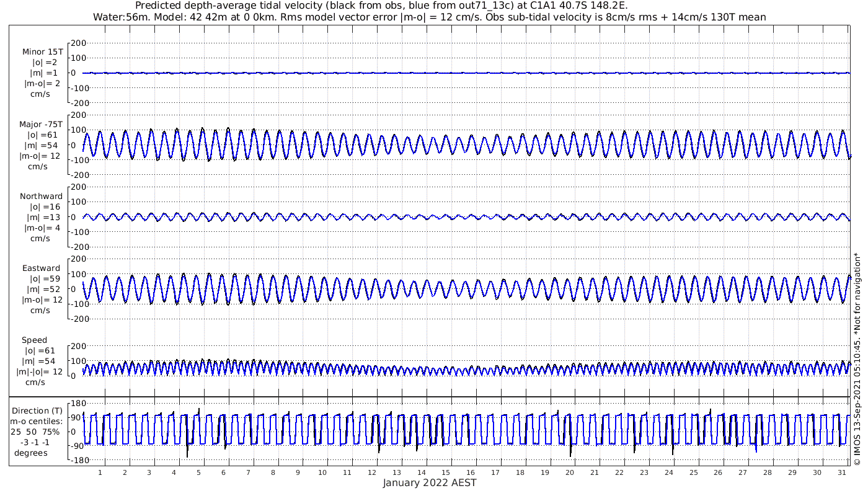This screenshot has width=868, height=496.
Task: Click the '|m|-|o|= 12' Speed value
Action: tap(38, 372)
